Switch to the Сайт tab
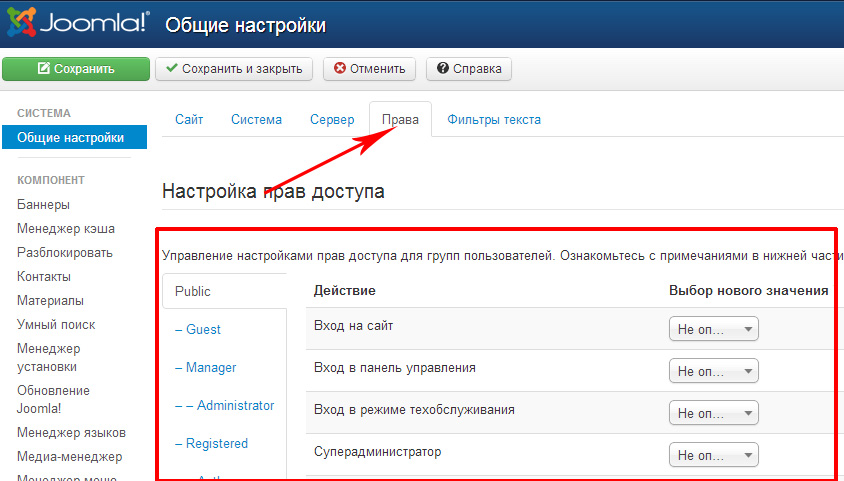This screenshot has width=844, height=481. click(x=189, y=119)
